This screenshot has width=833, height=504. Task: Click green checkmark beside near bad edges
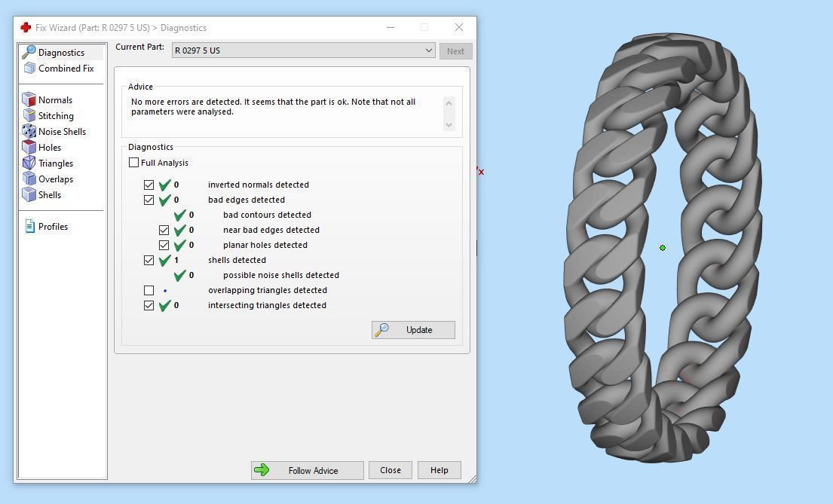tap(179, 230)
